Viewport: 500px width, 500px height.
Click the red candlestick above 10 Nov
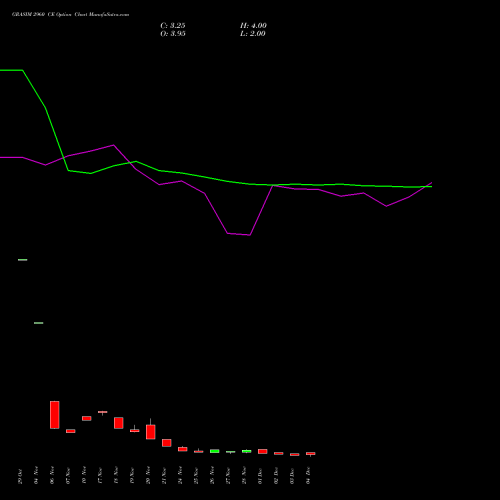[87, 418]
